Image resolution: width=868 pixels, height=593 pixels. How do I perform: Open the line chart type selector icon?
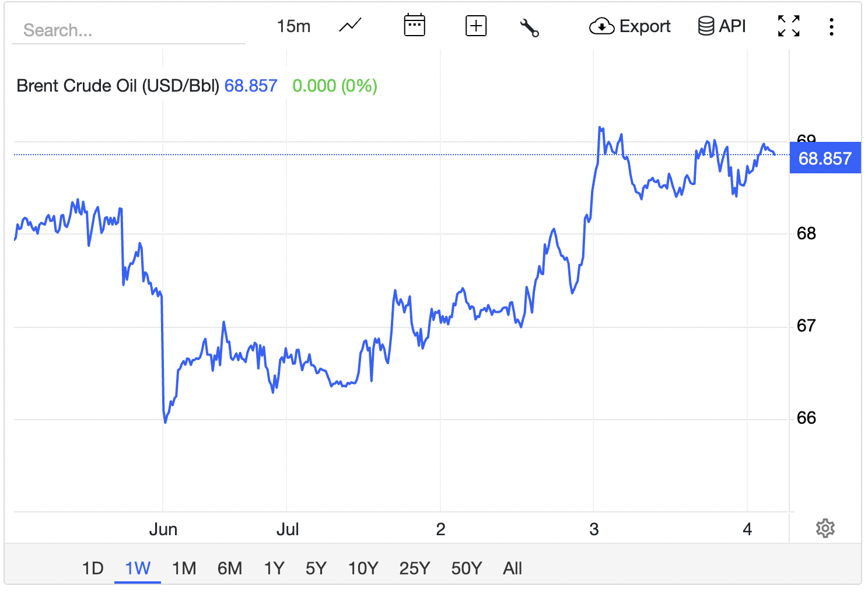pyautogui.click(x=350, y=26)
